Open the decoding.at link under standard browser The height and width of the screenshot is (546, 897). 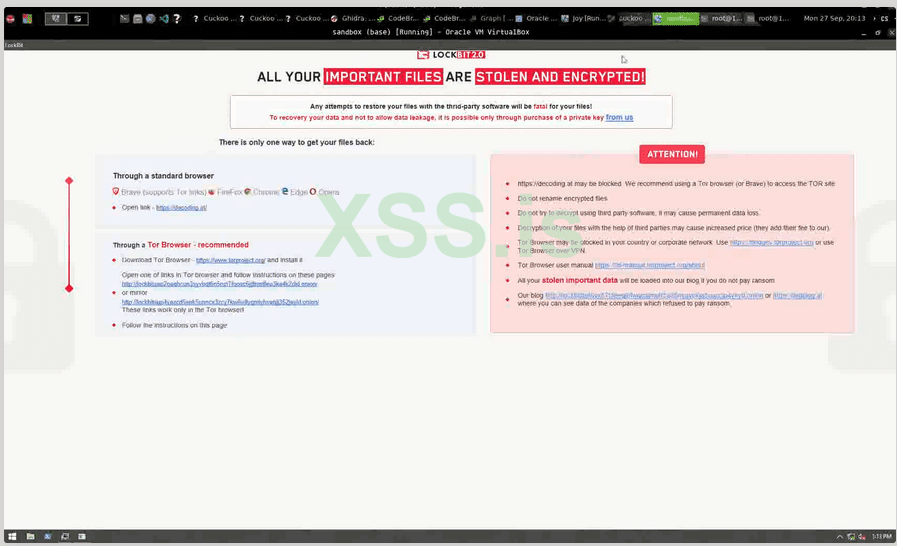181,208
